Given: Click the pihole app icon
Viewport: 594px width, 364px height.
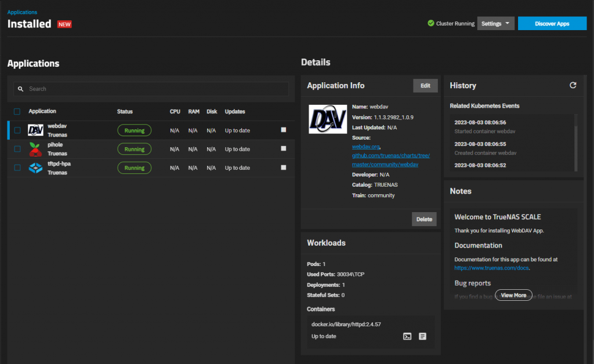Looking at the screenshot, I should click(35, 149).
